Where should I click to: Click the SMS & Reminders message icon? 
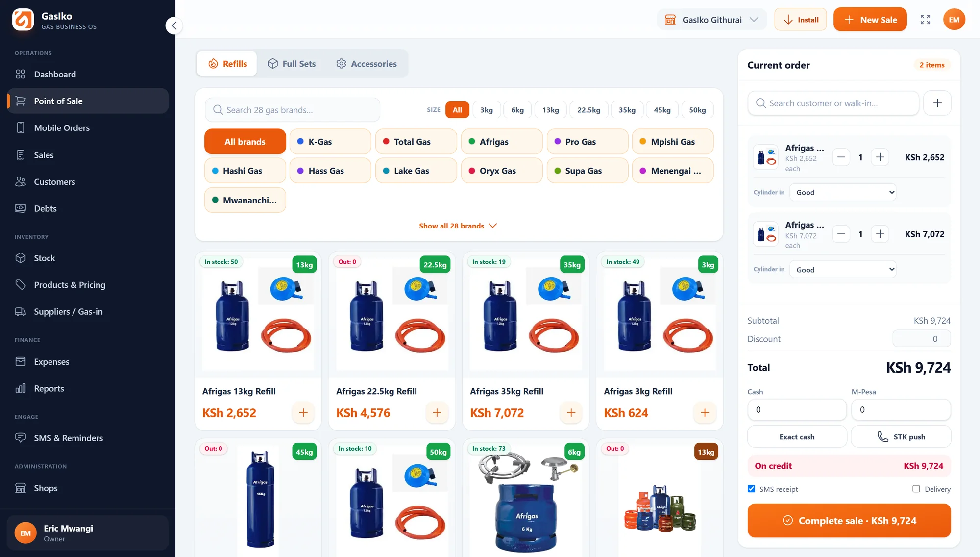point(21,438)
